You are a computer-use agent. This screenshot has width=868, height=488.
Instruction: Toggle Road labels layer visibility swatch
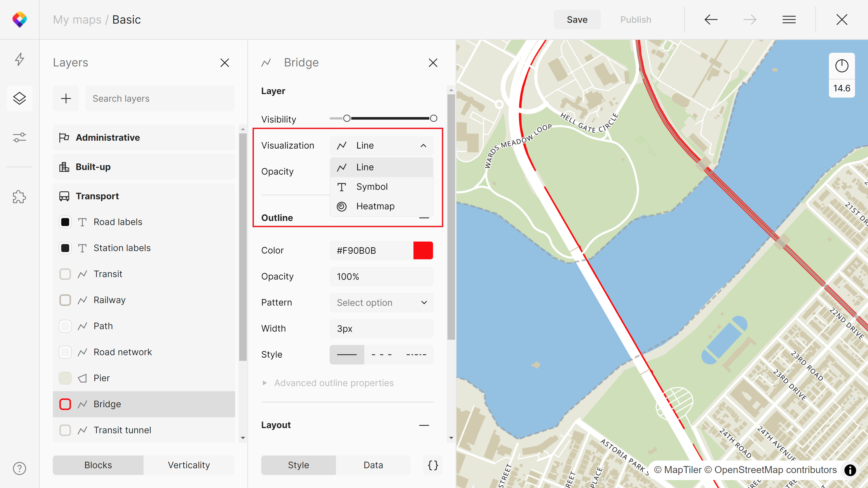(65, 222)
